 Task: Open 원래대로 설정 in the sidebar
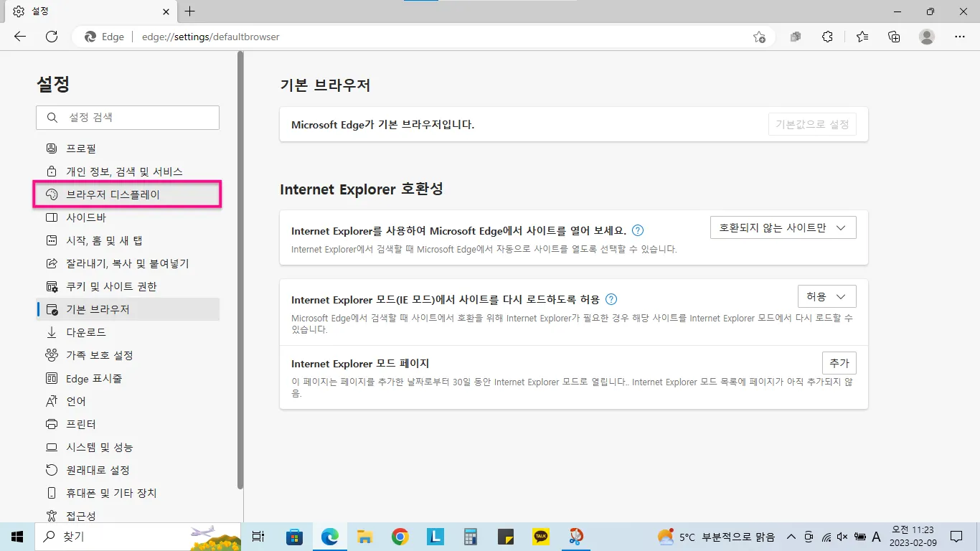(128, 470)
